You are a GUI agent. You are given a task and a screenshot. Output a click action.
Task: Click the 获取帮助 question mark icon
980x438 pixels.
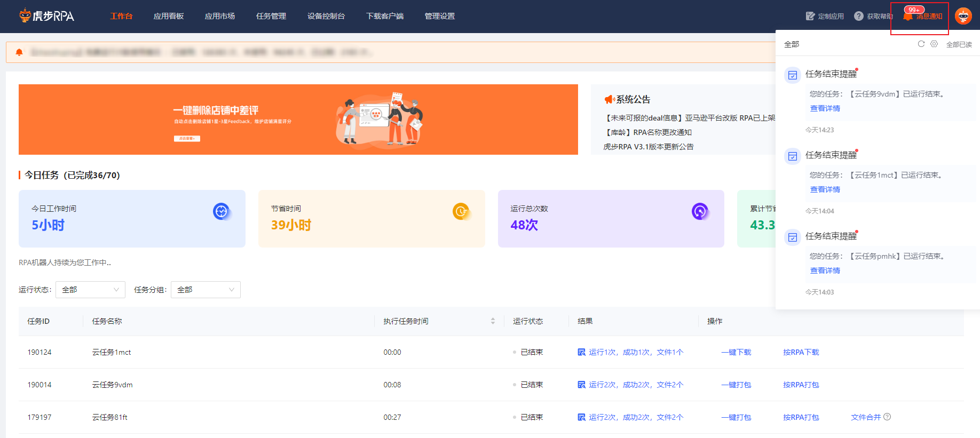(x=859, y=16)
